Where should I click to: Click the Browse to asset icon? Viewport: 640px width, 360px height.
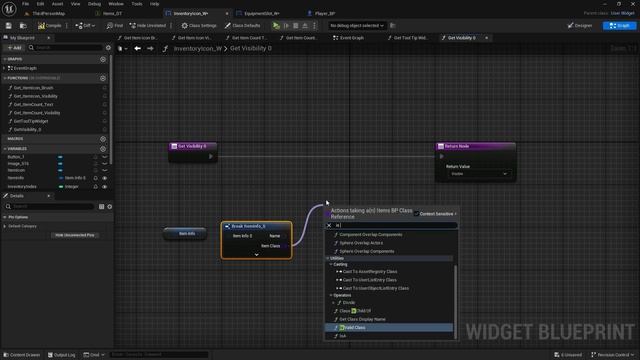point(23,26)
